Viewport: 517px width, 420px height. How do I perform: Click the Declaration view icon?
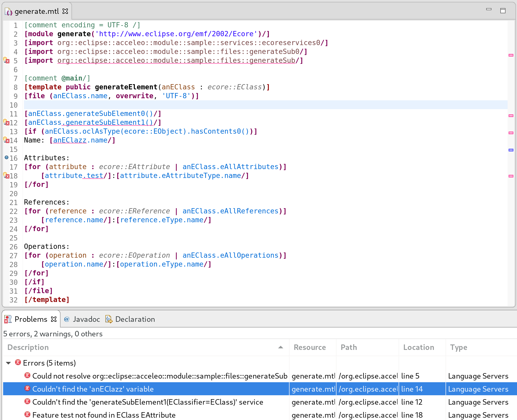pos(109,319)
